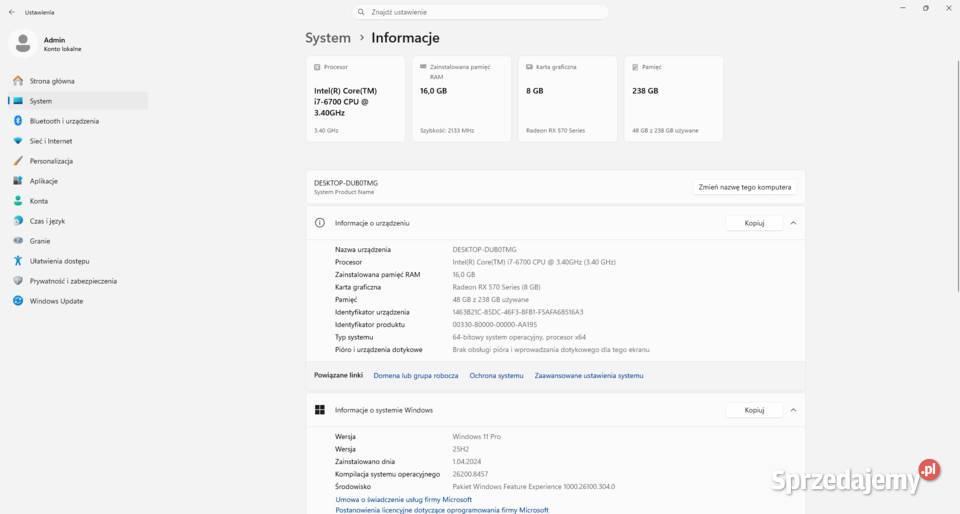Open Zaawansowane ustawienia systemu link

589,376
